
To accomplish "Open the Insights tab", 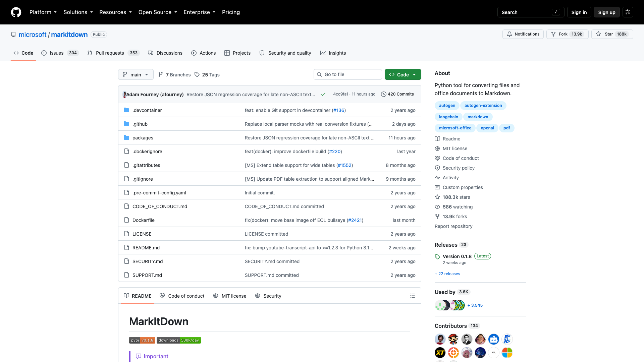I will 333,53.
